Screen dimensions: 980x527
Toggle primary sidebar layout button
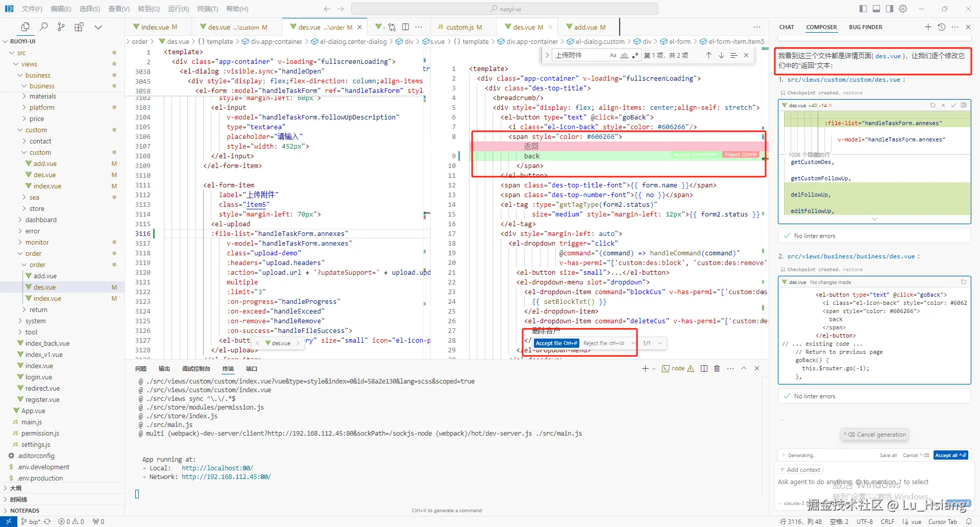pos(863,9)
